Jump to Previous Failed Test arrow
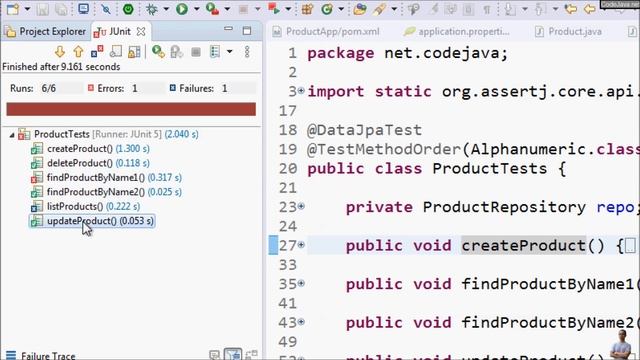Viewport: 640px width, 360px height. point(78,52)
